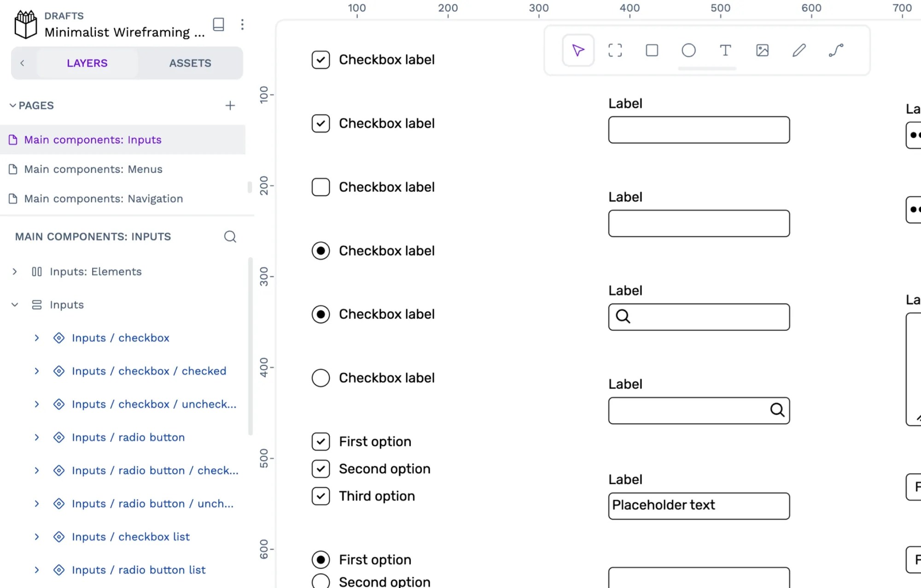
Task: Open the libraries book icon
Action: tap(219, 24)
